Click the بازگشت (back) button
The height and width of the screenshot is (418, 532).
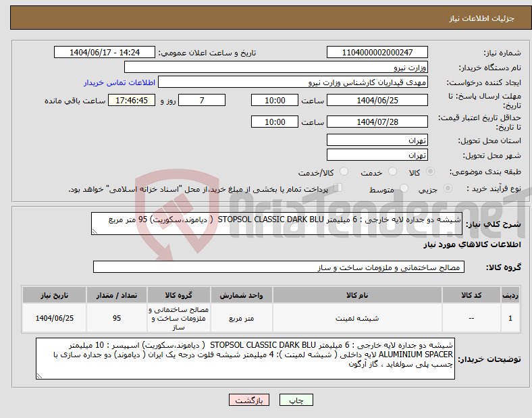tap(249, 400)
